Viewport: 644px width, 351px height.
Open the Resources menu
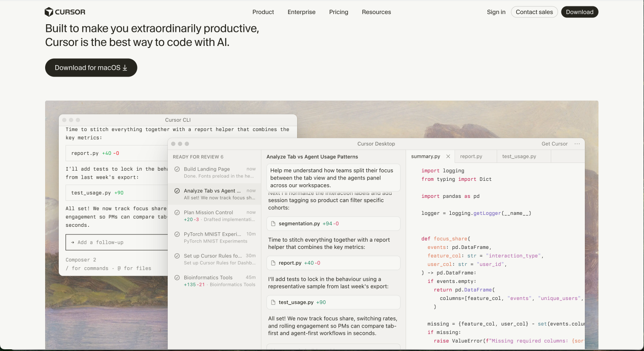click(376, 12)
